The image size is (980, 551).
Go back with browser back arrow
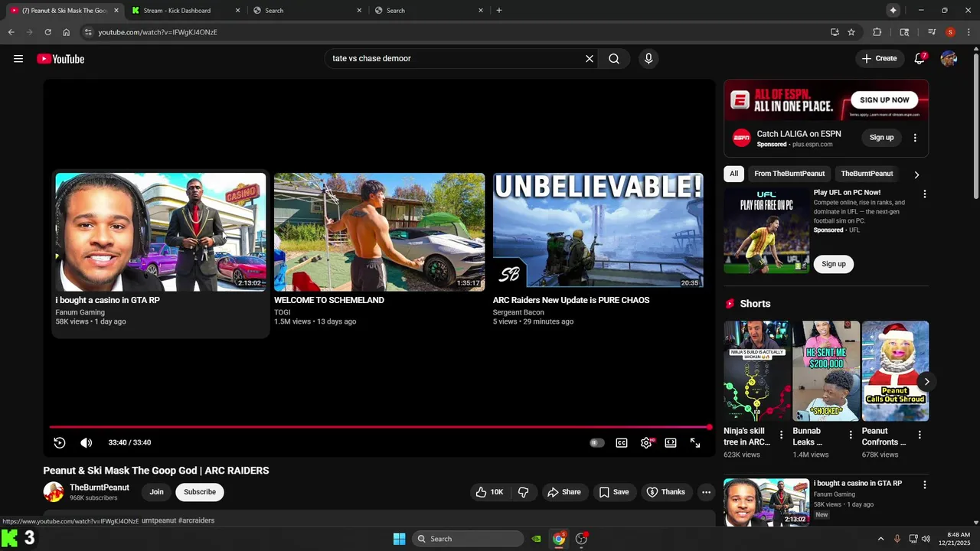[x=11, y=32]
